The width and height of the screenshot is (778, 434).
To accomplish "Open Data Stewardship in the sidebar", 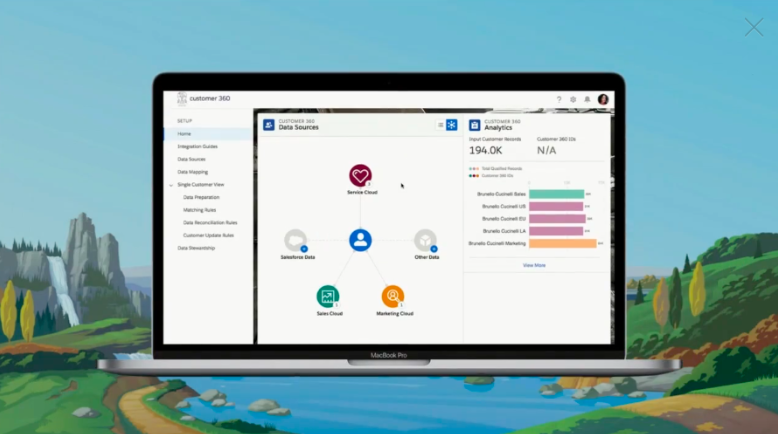I will pyautogui.click(x=196, y=248).
